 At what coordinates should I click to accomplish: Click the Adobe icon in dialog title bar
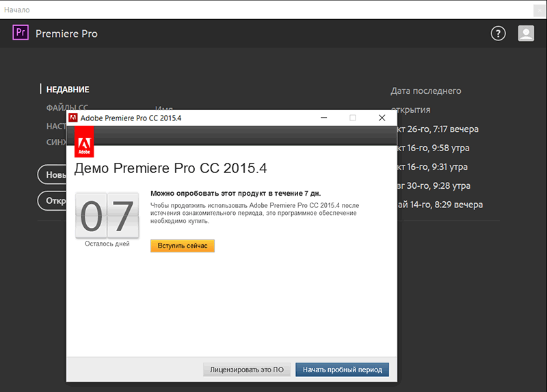coord(73,118)
